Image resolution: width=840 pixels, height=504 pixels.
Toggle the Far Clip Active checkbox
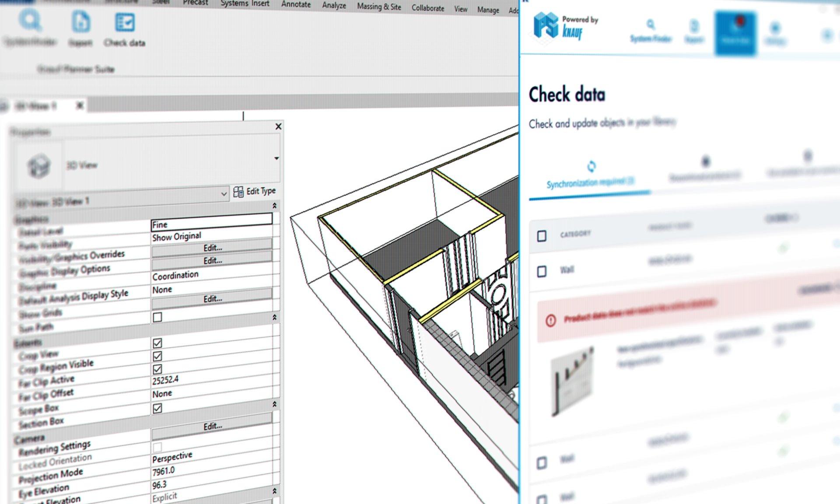(x=157, y=369)
